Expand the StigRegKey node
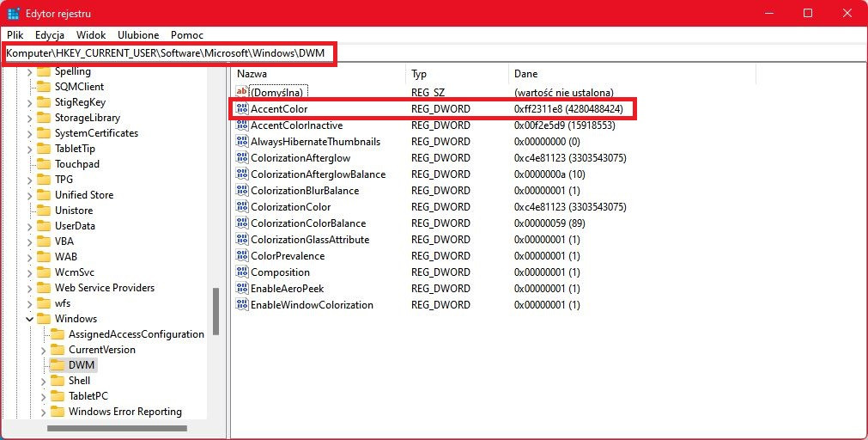868x440 pixels. click(x=29, y=102)
